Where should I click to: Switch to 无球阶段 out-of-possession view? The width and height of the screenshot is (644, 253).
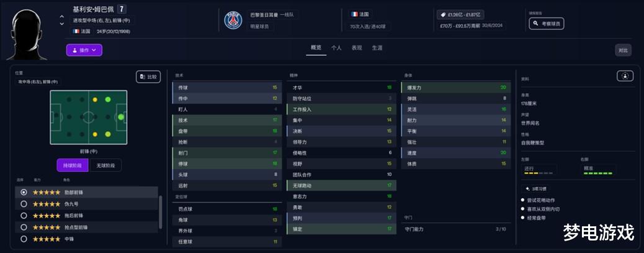105,165
